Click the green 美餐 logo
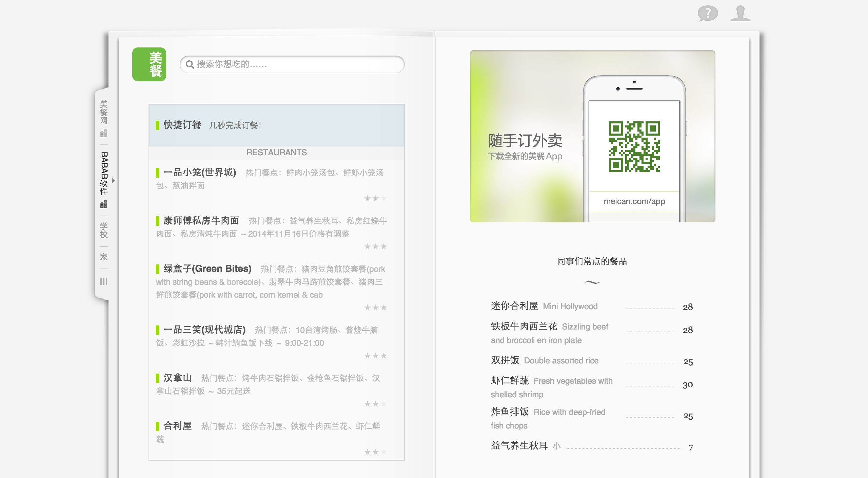Viewport: 868px width, 478px height. click(149, 64)
